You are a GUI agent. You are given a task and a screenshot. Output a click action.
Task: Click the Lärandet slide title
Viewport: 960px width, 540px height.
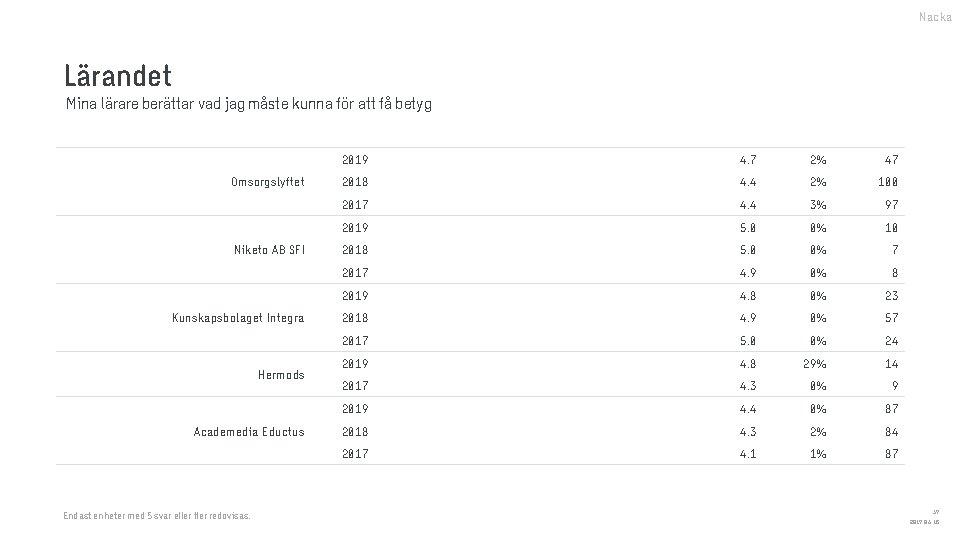[118, 76]
